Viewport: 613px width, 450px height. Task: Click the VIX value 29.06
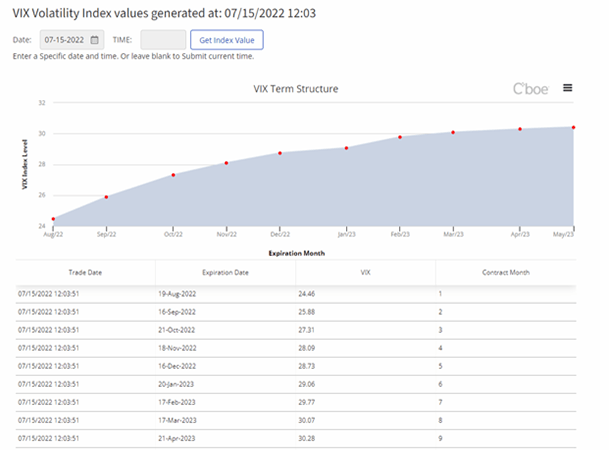306,384
